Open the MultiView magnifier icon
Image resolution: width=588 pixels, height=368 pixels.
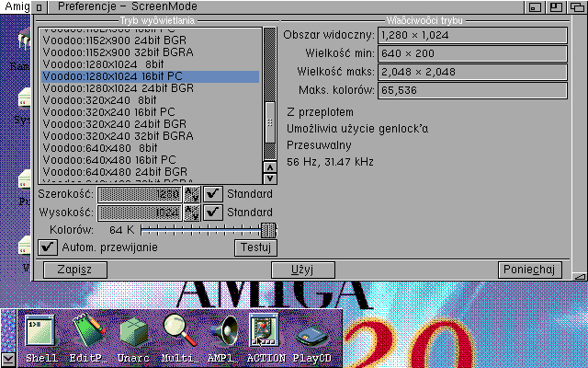click(179, 330)
